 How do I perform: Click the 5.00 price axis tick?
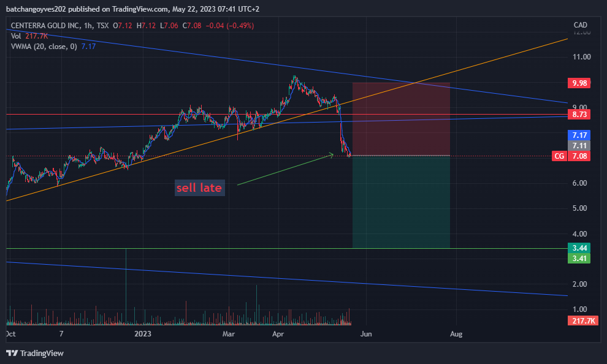tap(580, 208)
